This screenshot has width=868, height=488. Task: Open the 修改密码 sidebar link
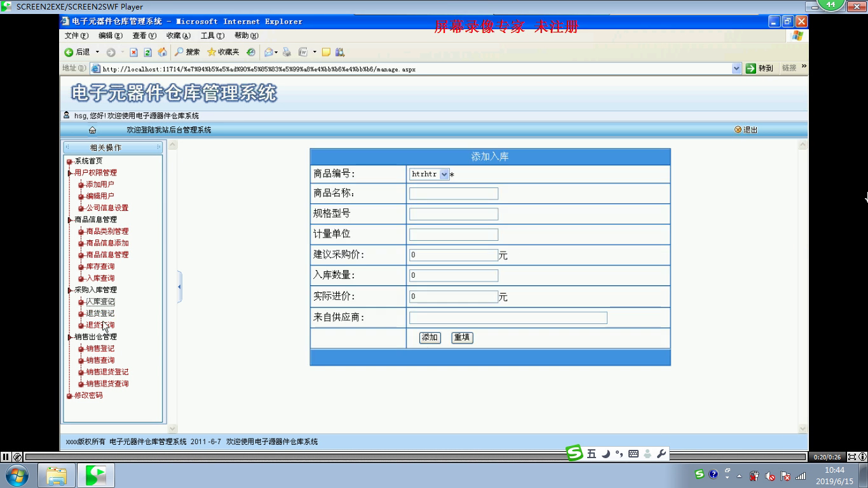tap(88, 396)
